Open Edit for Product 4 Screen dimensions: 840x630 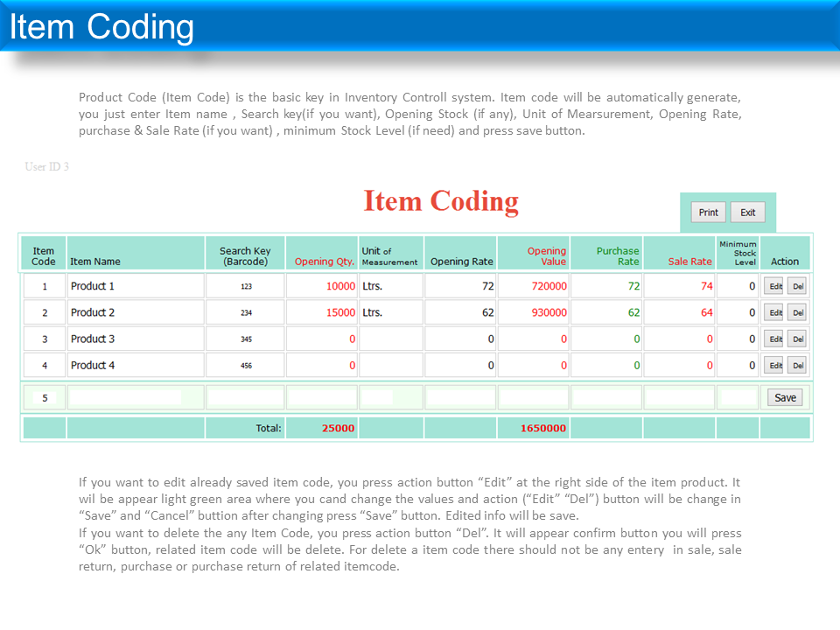pos(774,365)
